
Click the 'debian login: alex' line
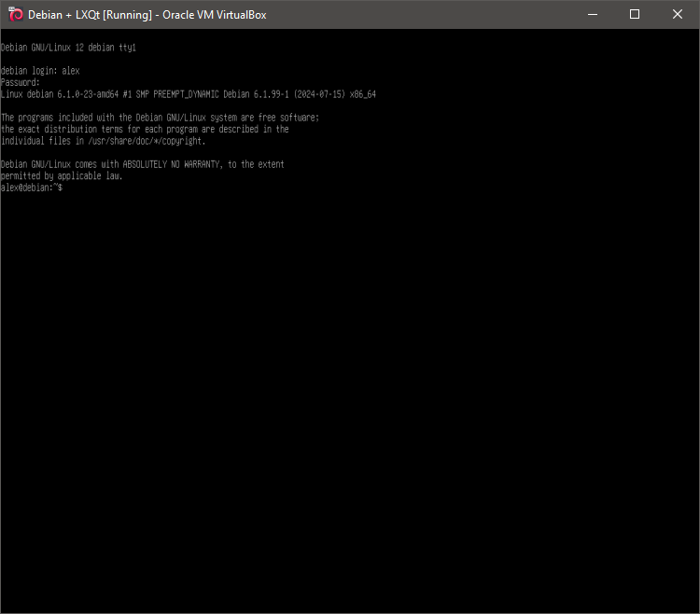[x=40, y=71]
